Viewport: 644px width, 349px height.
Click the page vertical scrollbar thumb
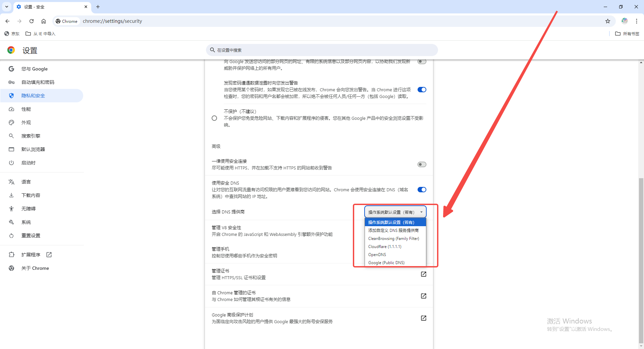[x=641, y=260]
